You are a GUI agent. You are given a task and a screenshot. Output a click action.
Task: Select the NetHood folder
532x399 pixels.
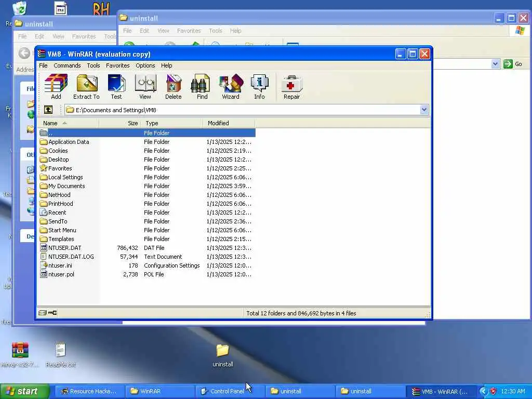click(x=55, y=195)
